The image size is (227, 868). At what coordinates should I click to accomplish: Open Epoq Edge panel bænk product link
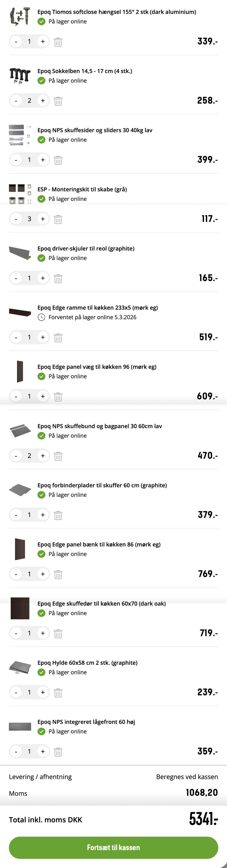99,544
